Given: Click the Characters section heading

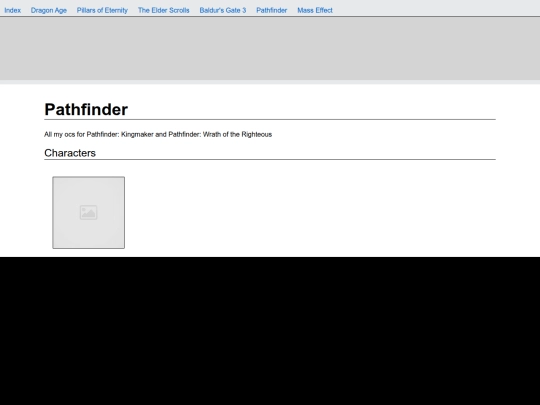Looking at the screenshot, I should click(x=70, y=153).
